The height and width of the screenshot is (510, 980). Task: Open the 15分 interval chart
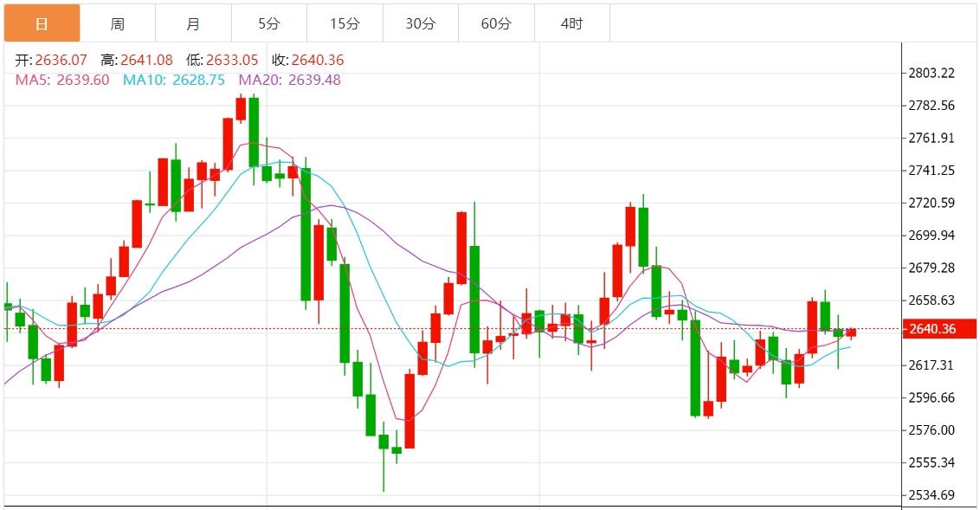[x=345, y=23]
